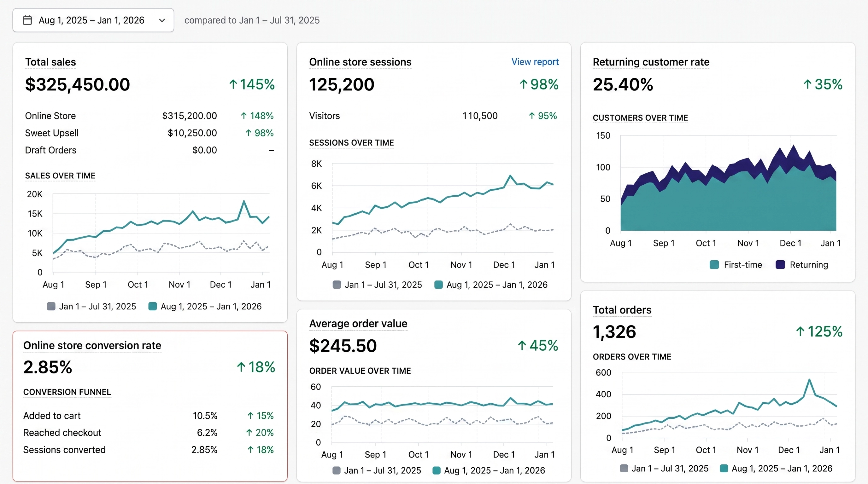Click teal legend swatch under sessions chart
This screenshot has height=484, width=868.
[438, 285]
